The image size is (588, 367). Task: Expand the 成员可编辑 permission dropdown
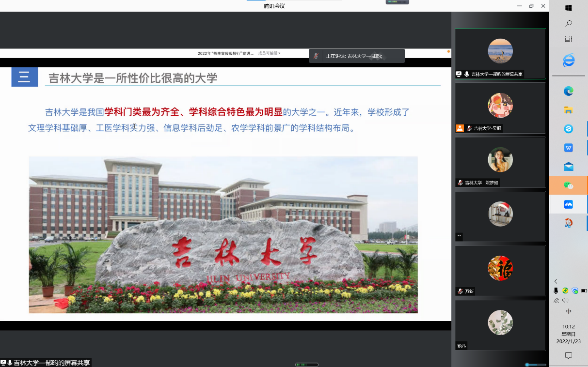[x=269, y=53]
